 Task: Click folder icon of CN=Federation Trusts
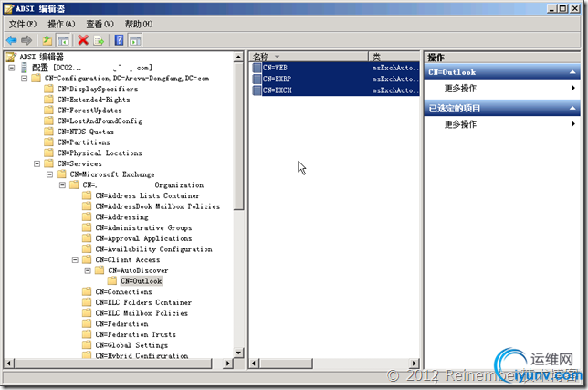(x=87, y=334)
